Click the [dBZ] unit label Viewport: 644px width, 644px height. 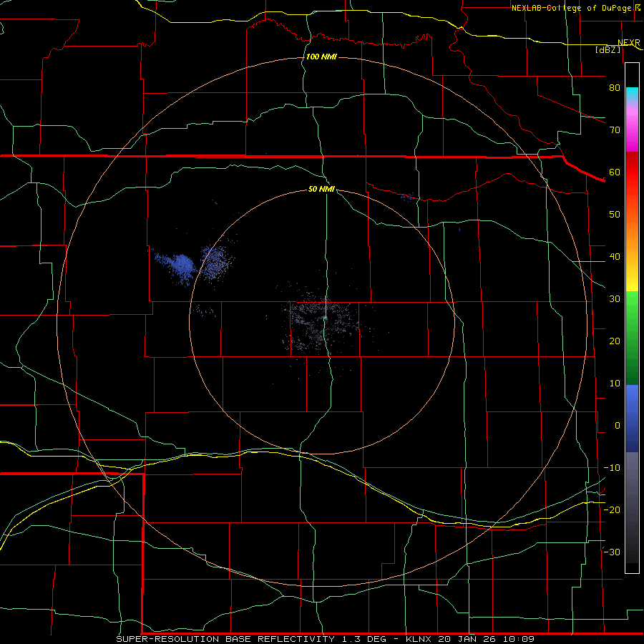[608, 49]
